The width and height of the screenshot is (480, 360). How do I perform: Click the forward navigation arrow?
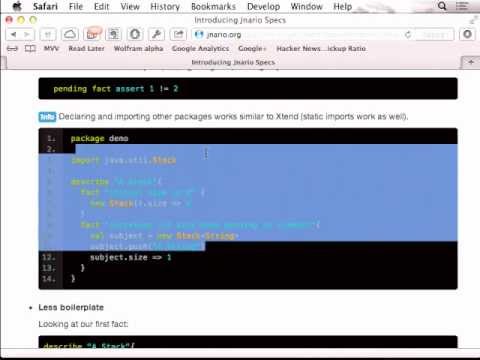tap(27, 34)
